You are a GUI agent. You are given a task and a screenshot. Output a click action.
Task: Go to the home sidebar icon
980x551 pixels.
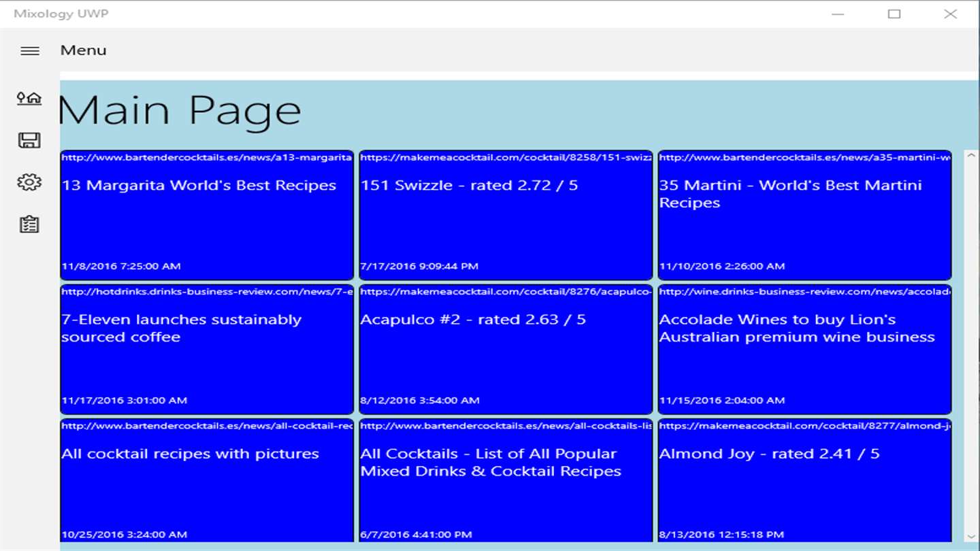(29, 99)
